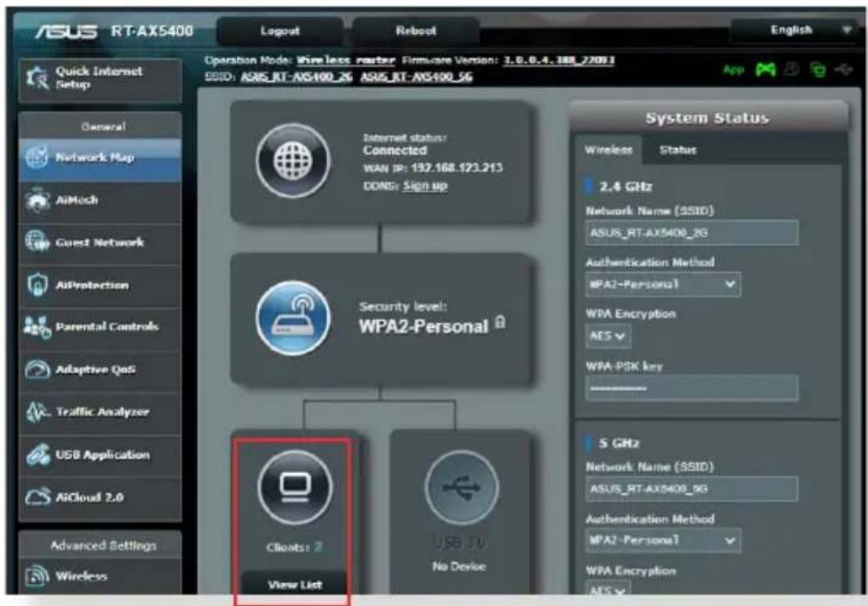Click the 5 GHz Network Name SSID field
868x606 pixels.
692,489
